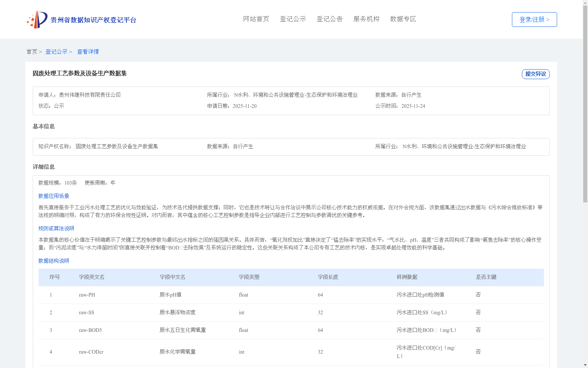588x368 pixels.
Task: Click the 基本信息 section heading
Action: point(44,126)
